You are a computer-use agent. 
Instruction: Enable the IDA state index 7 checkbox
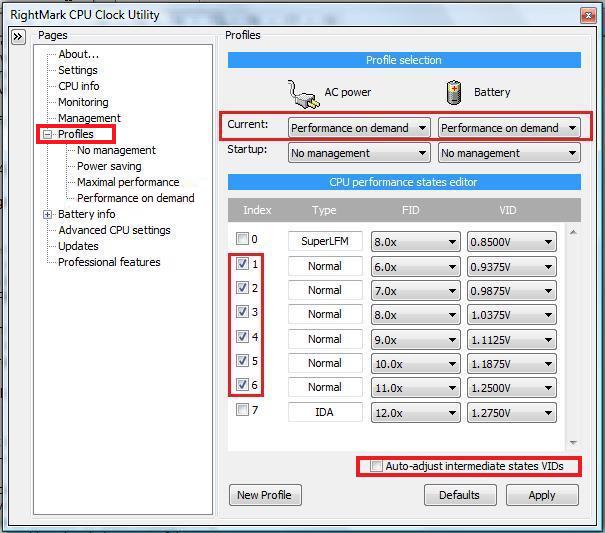(x=242, y=409)
